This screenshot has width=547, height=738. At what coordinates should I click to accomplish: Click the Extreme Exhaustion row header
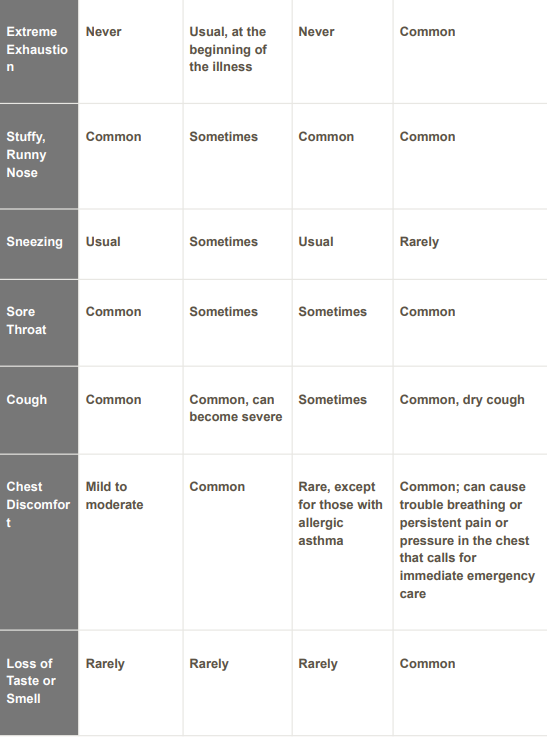tap(37, 49)
